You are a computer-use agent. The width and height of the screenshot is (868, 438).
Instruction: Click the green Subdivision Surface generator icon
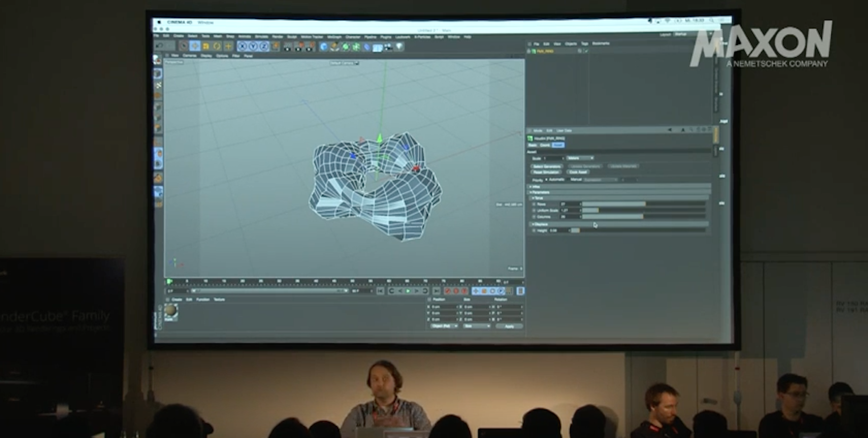click(345, 46)
